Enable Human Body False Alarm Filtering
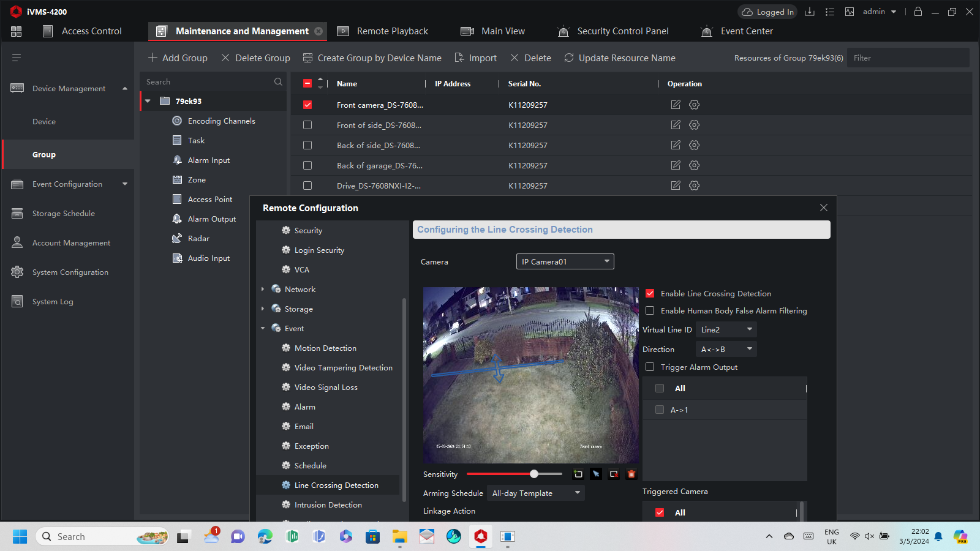The height and width of the screenshot is (551, 980). coord(650,311)
